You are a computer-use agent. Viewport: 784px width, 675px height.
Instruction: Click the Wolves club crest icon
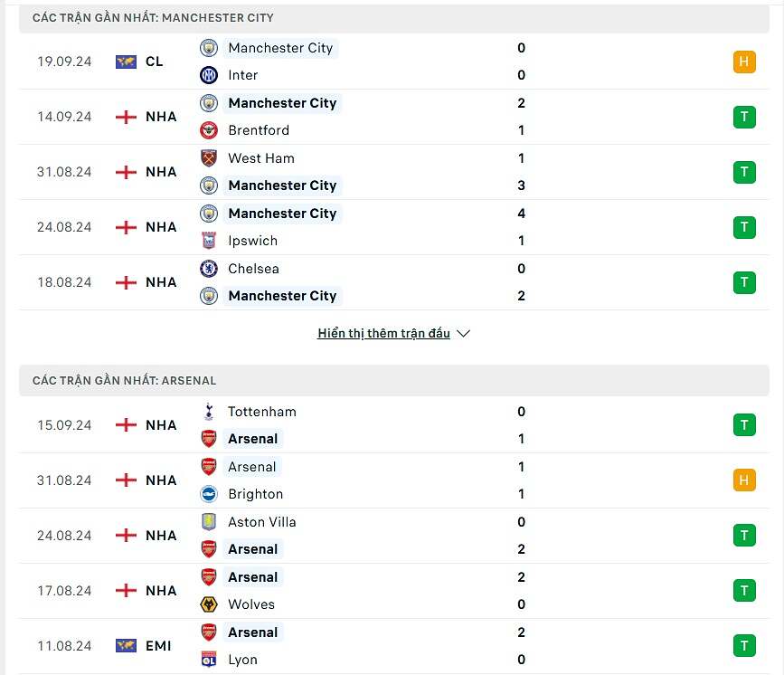click(209, 604)
